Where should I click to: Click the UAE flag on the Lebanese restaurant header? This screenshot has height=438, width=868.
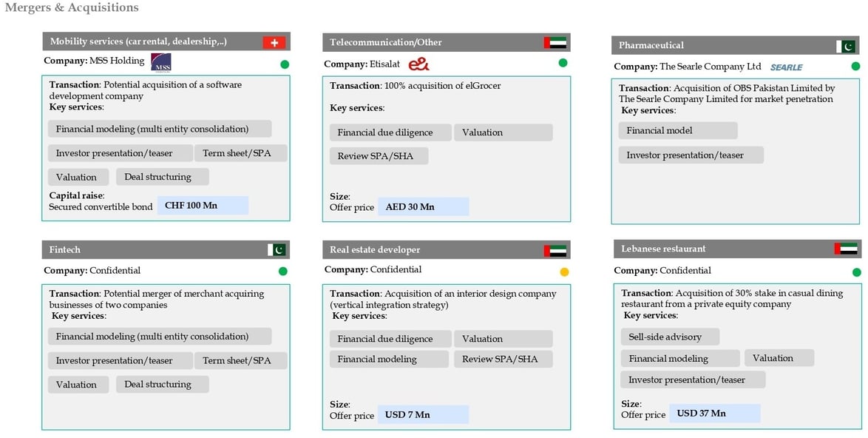pos(846,249)
